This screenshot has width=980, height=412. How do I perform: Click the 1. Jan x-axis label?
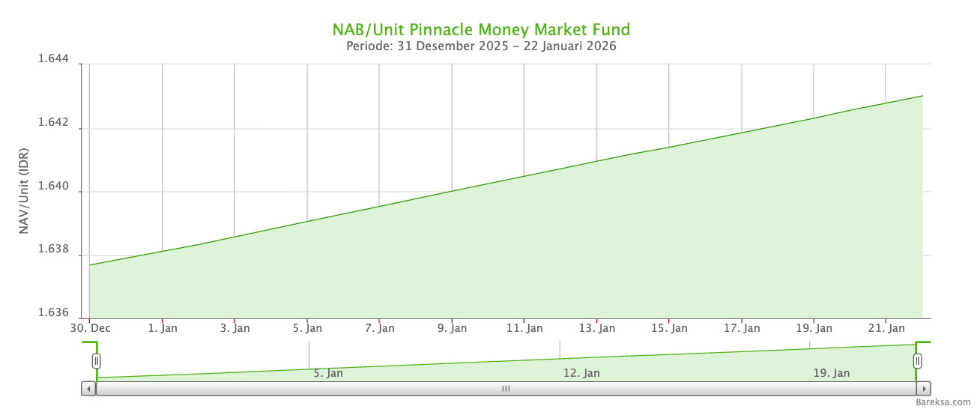tap(163, 328)
